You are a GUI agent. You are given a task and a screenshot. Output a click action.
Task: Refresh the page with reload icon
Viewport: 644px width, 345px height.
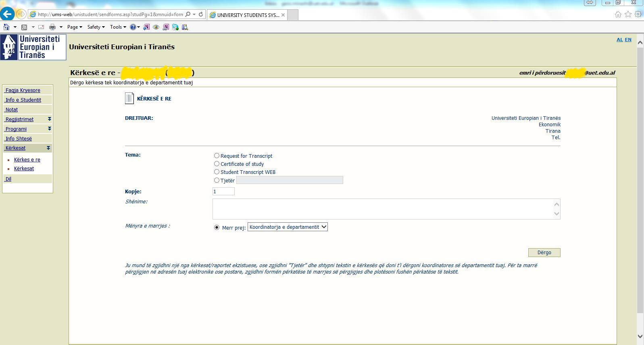(x=201, y=15)
